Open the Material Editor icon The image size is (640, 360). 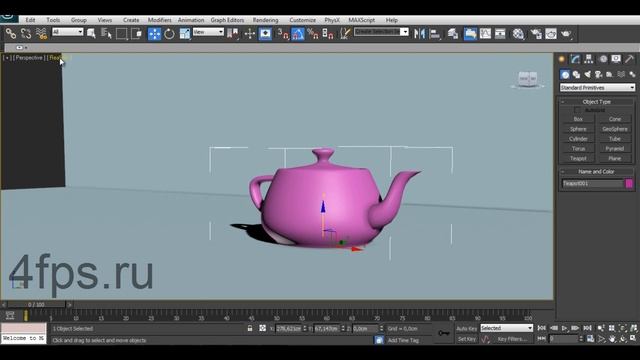tap(518, 33)
